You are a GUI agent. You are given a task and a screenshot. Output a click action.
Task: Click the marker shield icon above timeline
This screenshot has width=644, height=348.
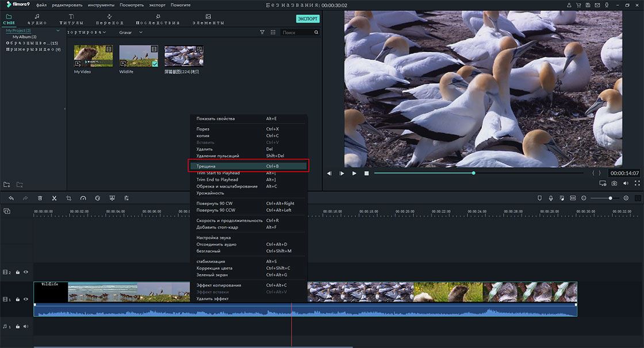540,198
